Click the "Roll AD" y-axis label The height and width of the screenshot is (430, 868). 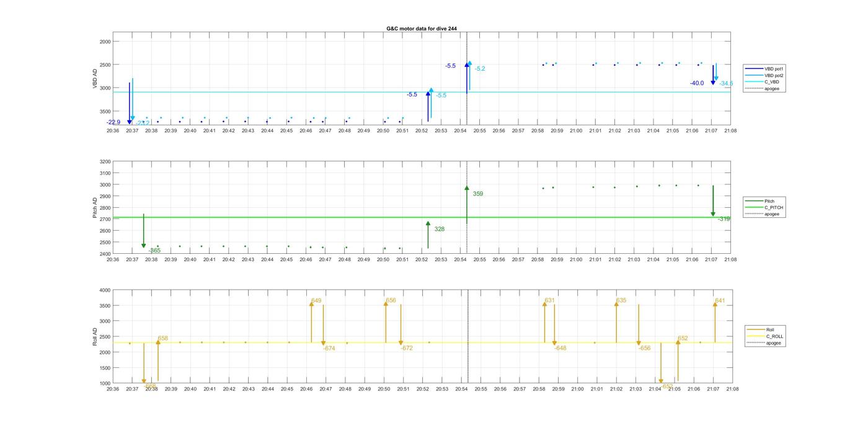pyautogui.click(x=95, y=337)
